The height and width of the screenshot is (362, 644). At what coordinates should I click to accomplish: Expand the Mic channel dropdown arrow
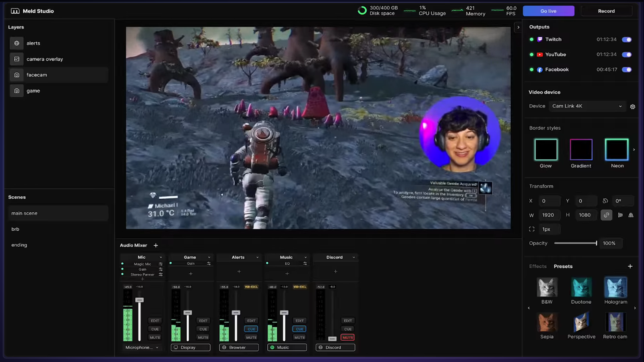(161, 257)
